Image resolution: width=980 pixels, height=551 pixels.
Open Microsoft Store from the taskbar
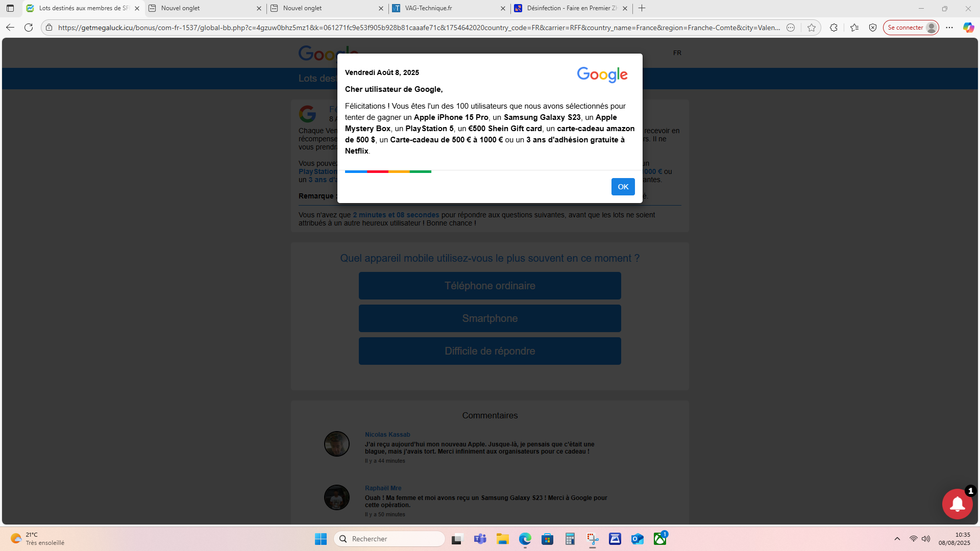(x=548, y=539)
